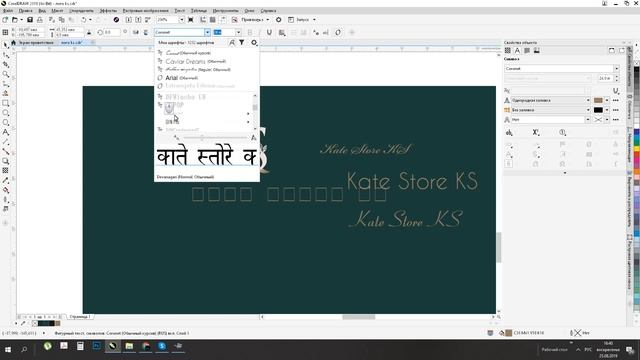Click the Welcome screen home icon tab
This screenshot has width=640, height=360.
[13, 42]
